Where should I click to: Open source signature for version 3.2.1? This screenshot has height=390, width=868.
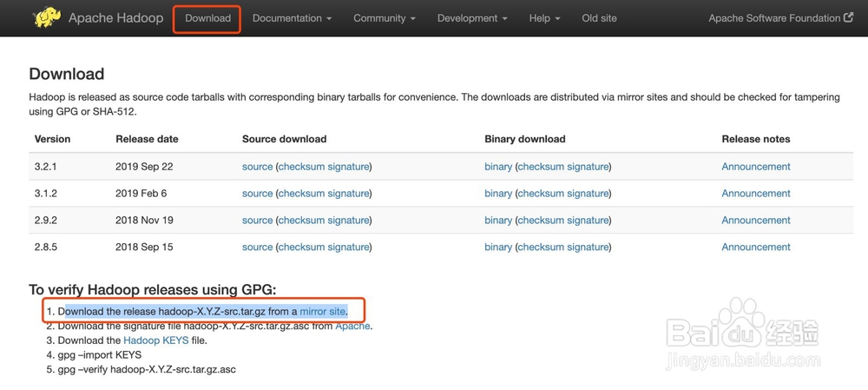(x=348, y=167)
